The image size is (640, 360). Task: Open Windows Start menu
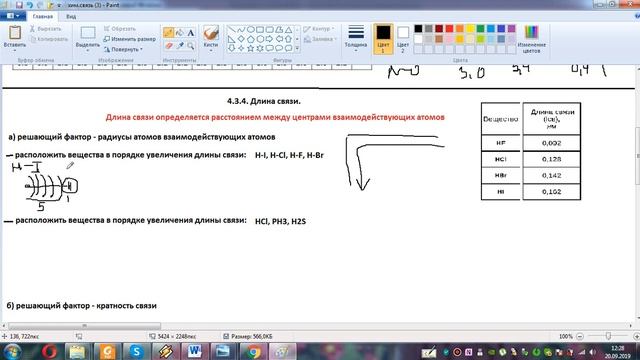(12, 351)
